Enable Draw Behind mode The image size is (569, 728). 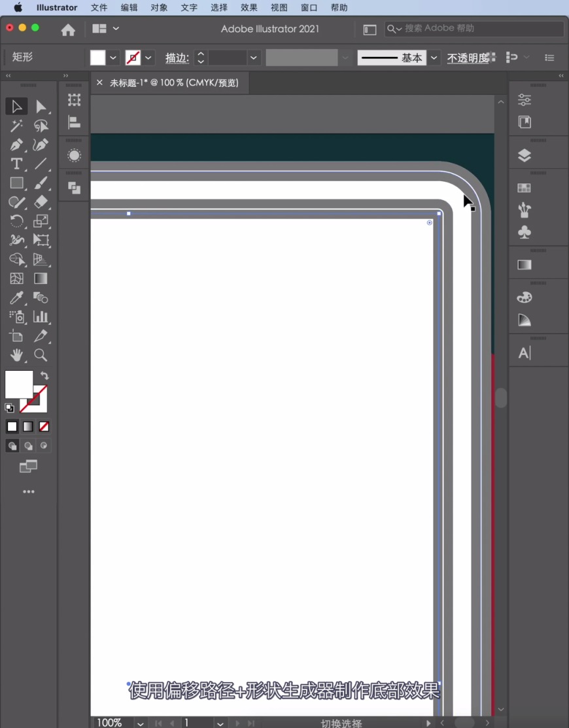tap(28, 445)
